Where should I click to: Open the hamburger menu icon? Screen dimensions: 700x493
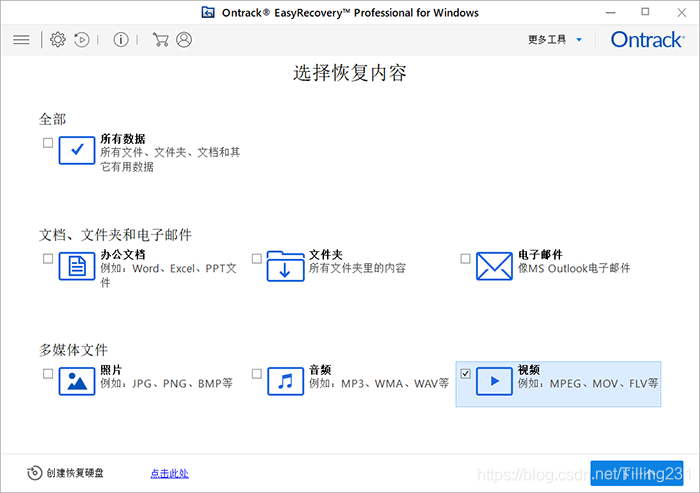click(x=21, y=40)
